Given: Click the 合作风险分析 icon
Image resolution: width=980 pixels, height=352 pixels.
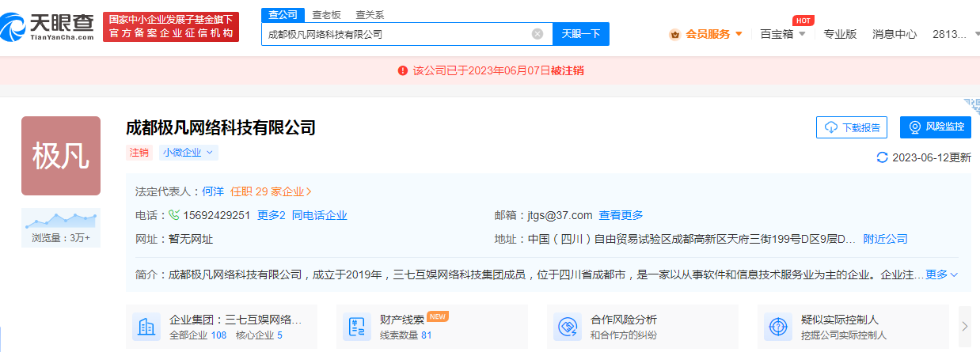Looking at the screenshot, I should tap(568, 327).
